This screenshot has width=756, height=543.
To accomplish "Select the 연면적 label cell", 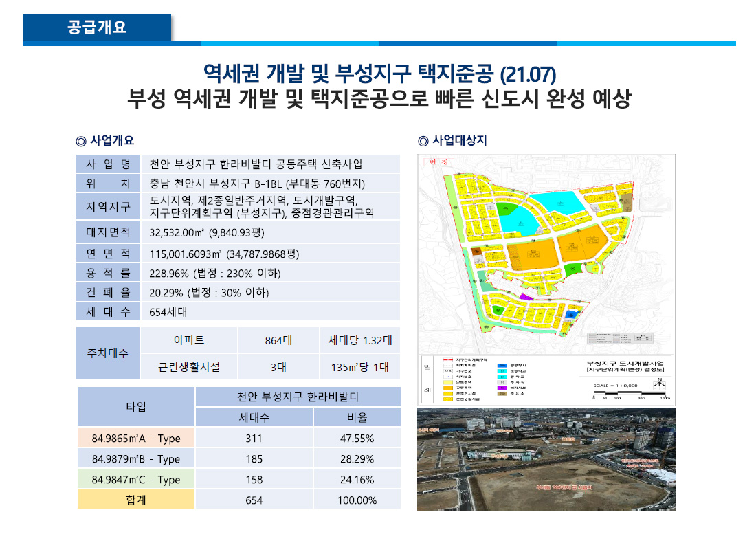I will (x=108, y=253).
